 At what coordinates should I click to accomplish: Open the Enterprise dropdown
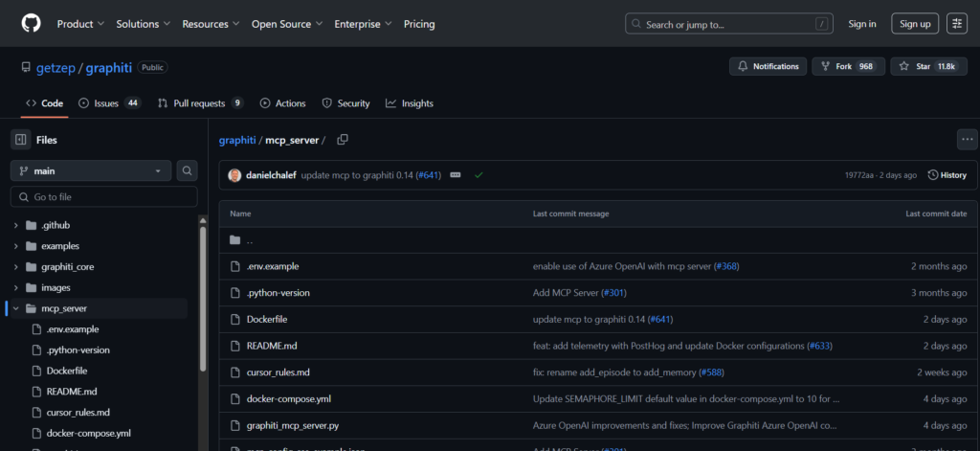pyautogui.click(x=363, y=24)
